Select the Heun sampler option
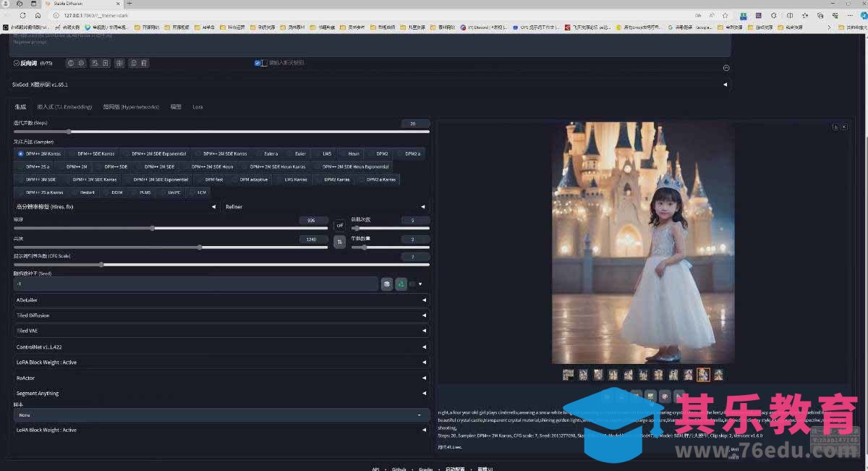868x471 pixels. [x=349, y=153]
